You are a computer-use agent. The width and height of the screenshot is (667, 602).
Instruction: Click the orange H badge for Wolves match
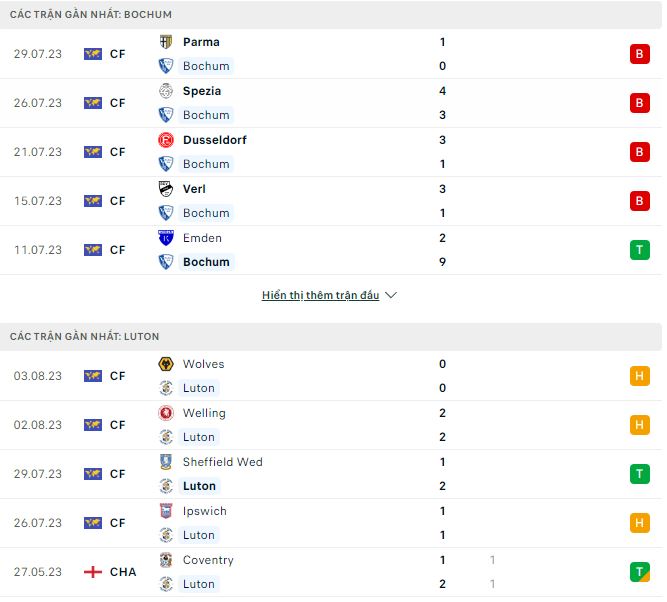click(640, 376)
